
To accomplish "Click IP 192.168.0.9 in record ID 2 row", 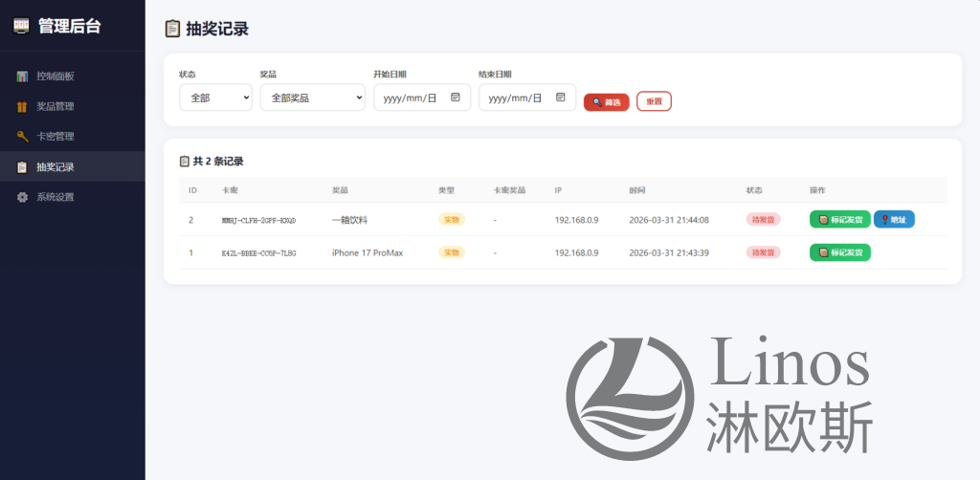I will [577, 220].
